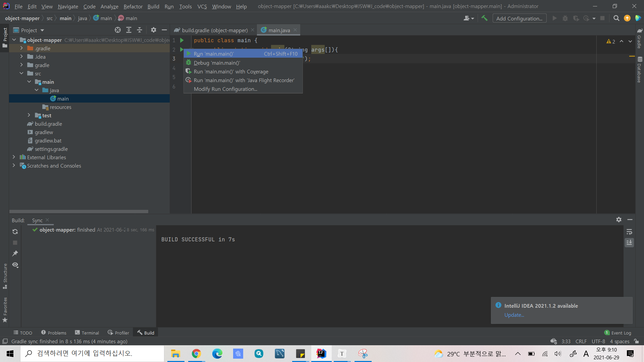Collapse the src folder tree node
644x362 pixels.
pyautogui.click(x=21, y=73)
